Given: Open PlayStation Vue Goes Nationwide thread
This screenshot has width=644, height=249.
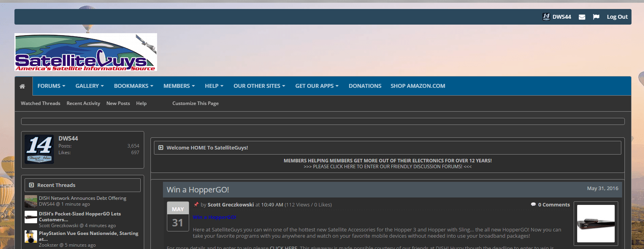Looking at the screenshot, I should pos(88,236).
